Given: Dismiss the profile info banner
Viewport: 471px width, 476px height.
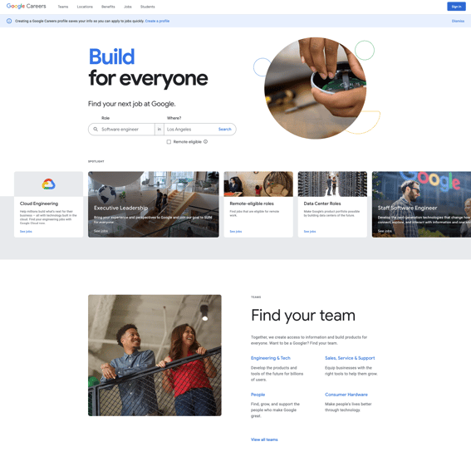Looking at the screenshot, I should (x=458, y=21).
